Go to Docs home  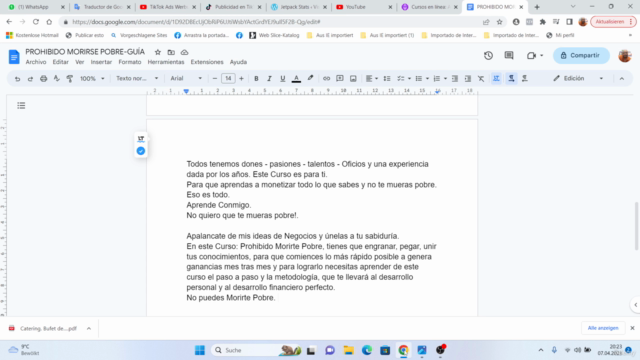coord(14,57)
